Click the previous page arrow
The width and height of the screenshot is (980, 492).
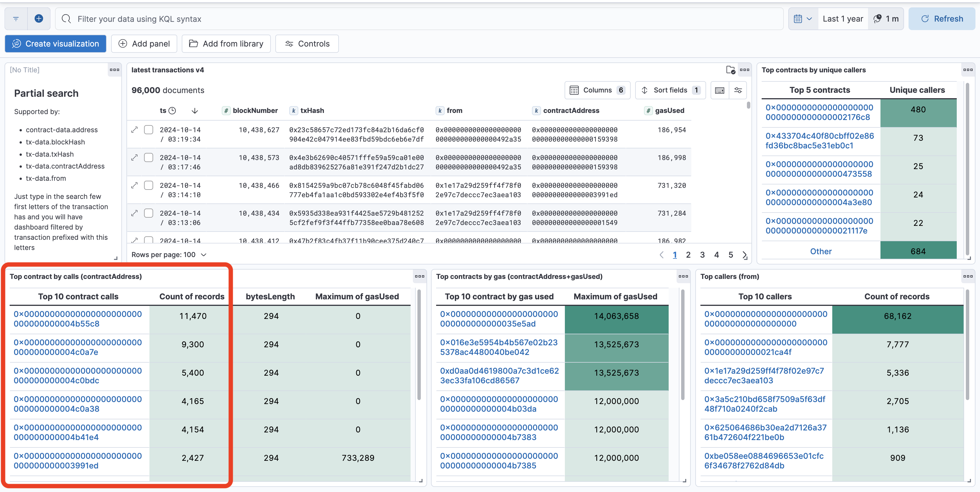click(x=662, y=255)
